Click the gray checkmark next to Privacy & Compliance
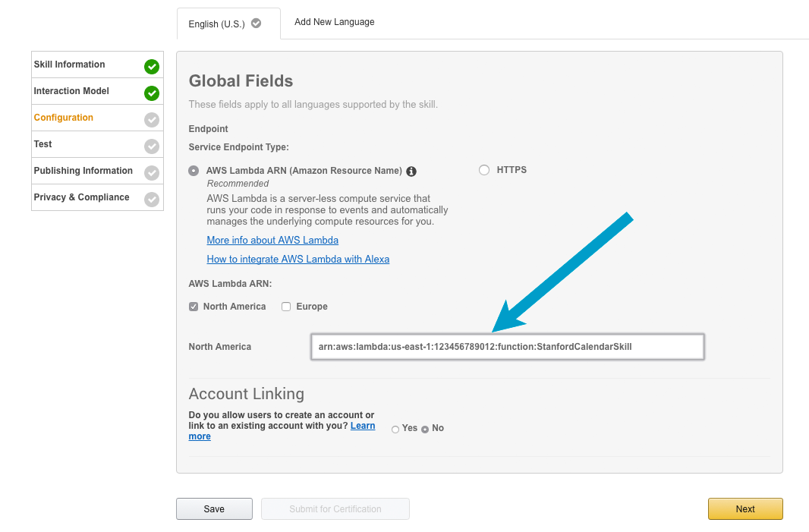Screen dimensions: 809x532 [152, 200]
